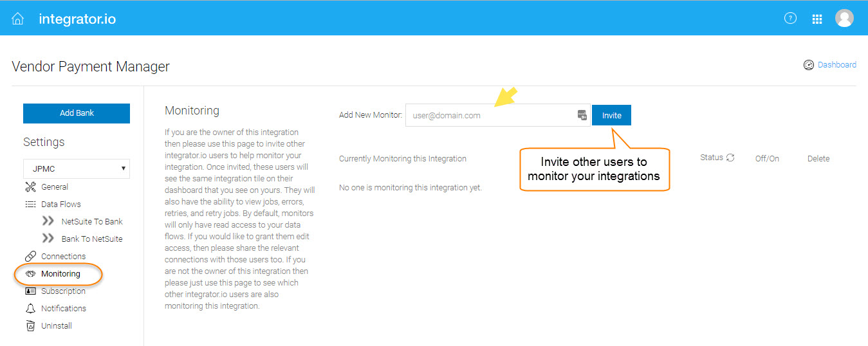868x346 pixels.
Task: Click the Data Flows list icon
Action: coord(30,205)
